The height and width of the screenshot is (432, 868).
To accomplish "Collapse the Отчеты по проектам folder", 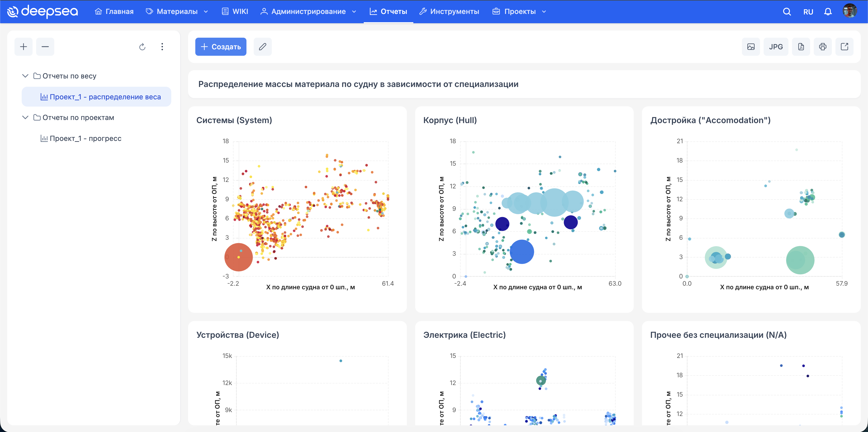I will pyautogui.click(x=25, y=117).
